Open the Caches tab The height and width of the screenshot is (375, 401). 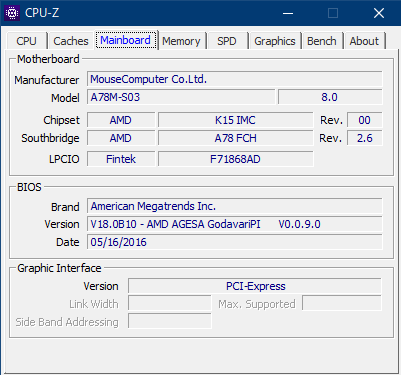71,41
